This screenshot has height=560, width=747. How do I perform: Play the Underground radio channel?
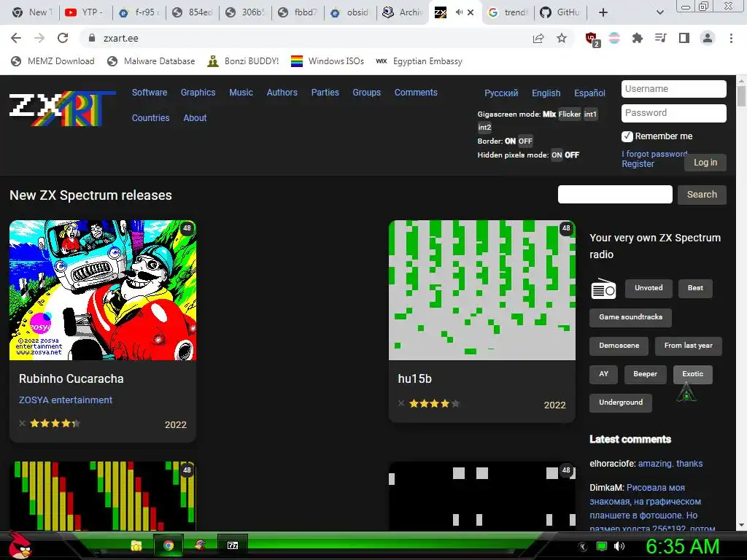coord(621,402)
